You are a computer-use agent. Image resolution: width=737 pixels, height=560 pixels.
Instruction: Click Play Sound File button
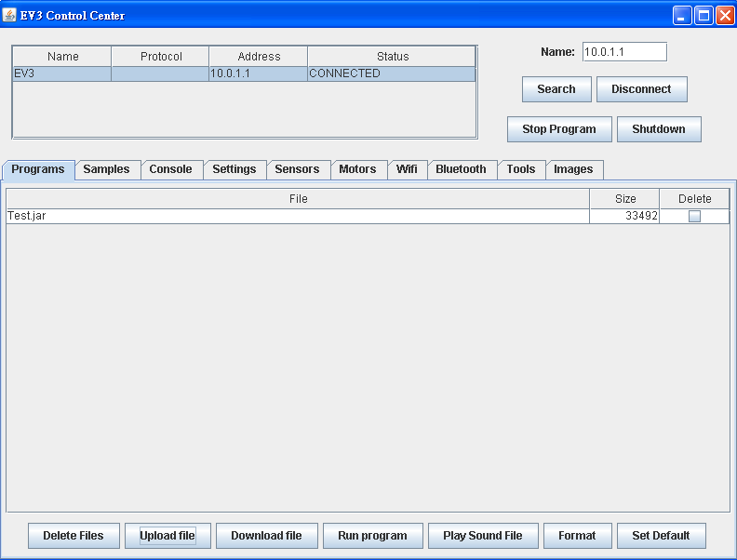click(483, 536)
